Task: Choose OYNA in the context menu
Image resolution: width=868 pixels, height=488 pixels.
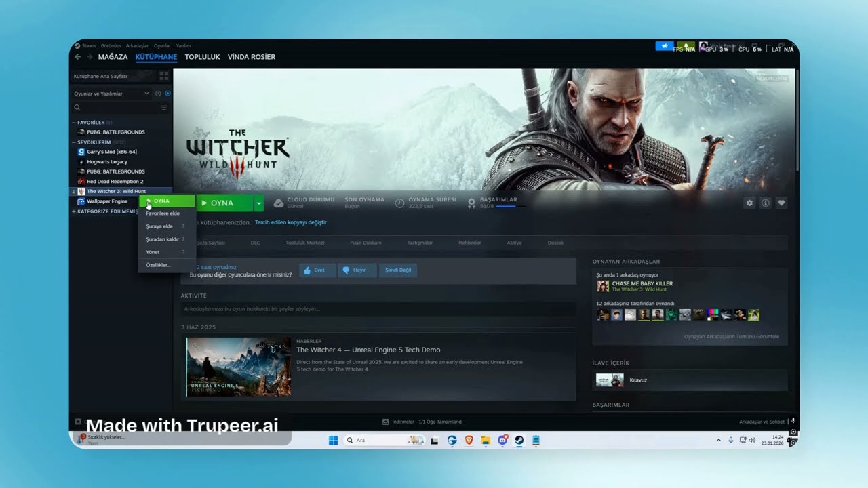Action: pyautogui.click(x=167, y=201)
